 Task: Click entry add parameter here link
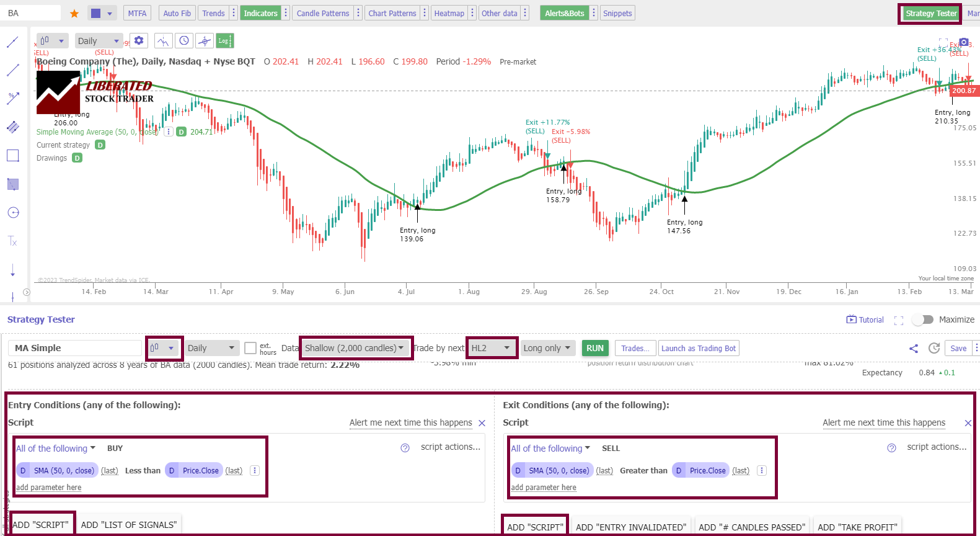click(48, 488)
